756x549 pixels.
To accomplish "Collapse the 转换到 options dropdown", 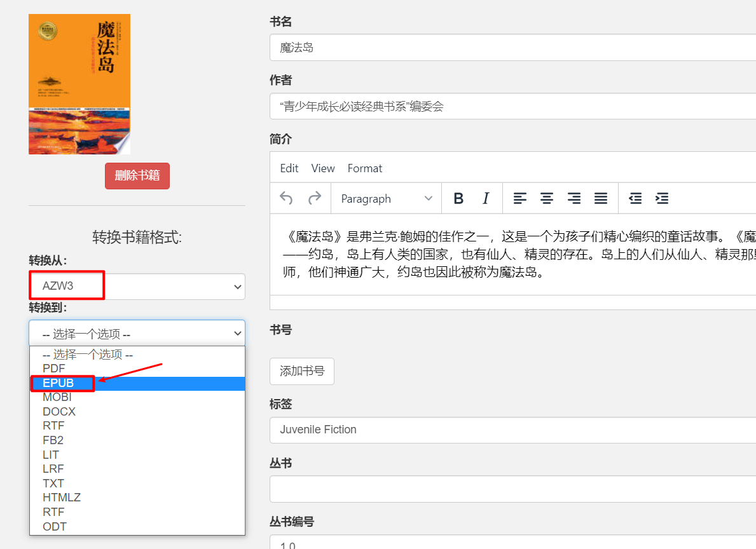I will click(x=136, y=333).
